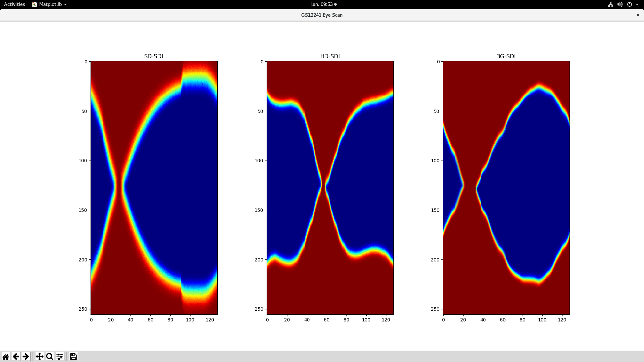This screenshot has height=362, width=644.
Task: Click inside the HD-SDI eye heatmap
Action: pos(330,188)
